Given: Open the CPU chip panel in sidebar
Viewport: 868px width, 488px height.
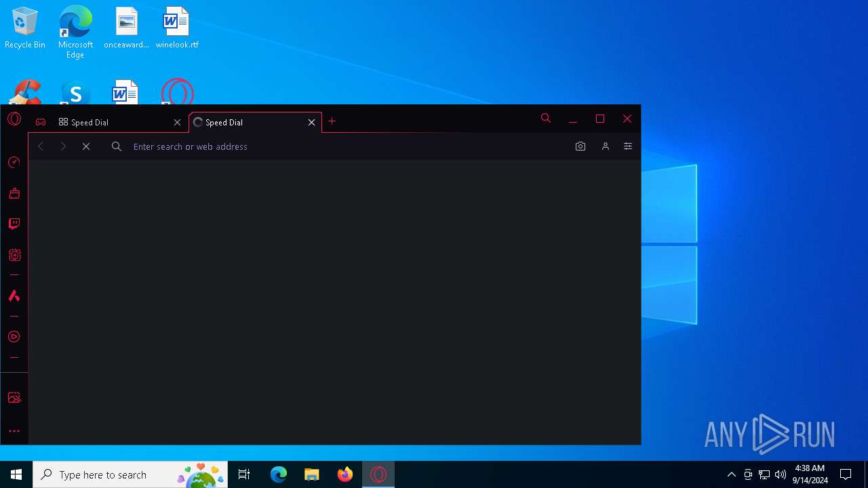Looking at the screenshot, I should (x=14, y=255).
